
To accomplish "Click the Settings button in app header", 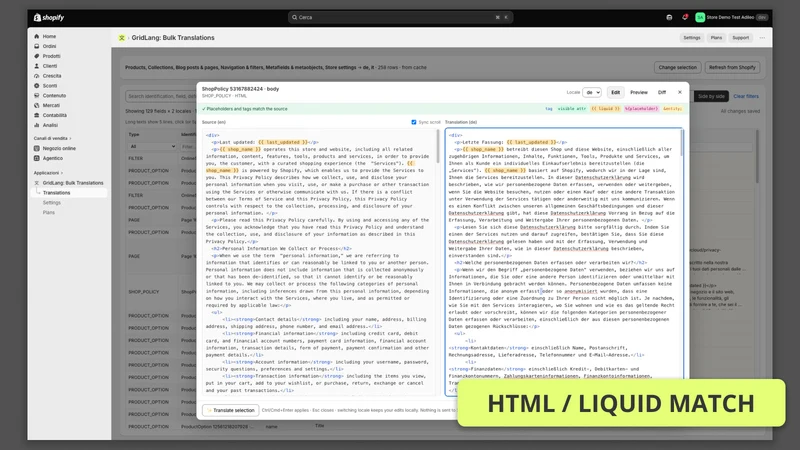I will (692, 38).
